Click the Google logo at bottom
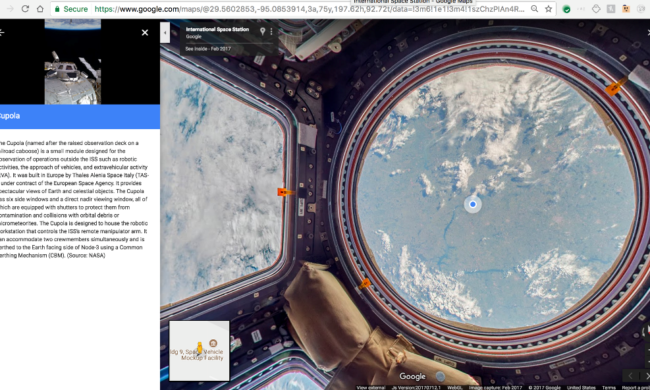The image size is (650, 390). [412, 376]
